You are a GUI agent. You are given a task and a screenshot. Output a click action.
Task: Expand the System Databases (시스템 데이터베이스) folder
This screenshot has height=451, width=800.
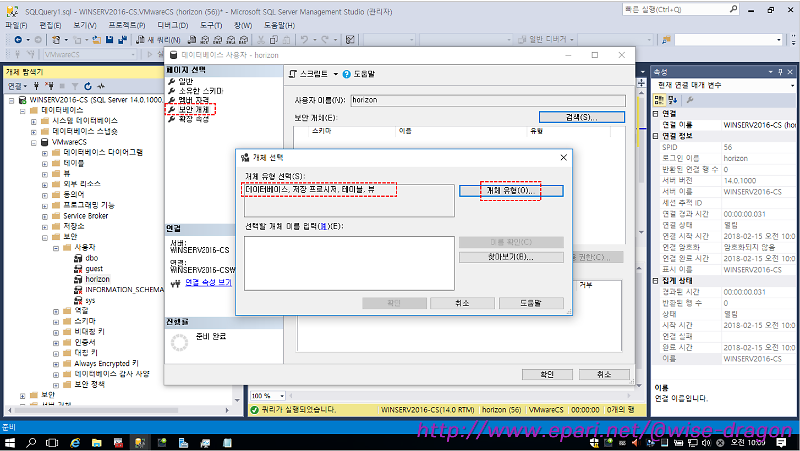tap(34, 121)
